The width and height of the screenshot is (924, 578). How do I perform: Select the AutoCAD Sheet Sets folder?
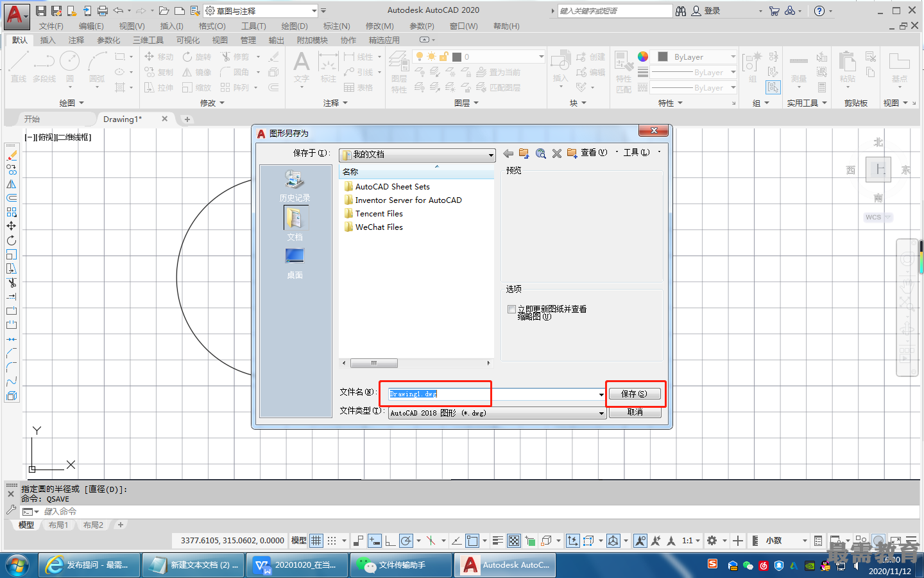pos(387,186)
